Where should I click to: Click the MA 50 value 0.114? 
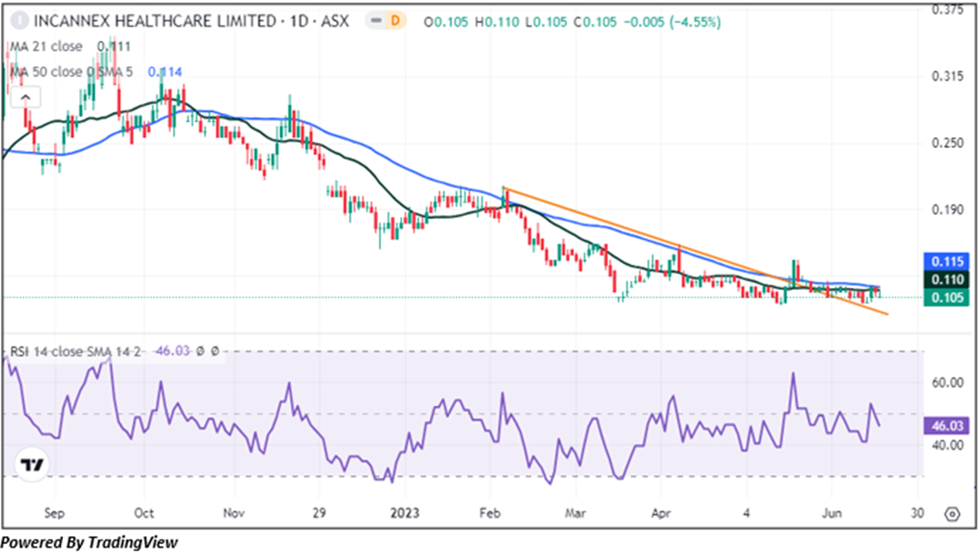[x=165, y=72]
